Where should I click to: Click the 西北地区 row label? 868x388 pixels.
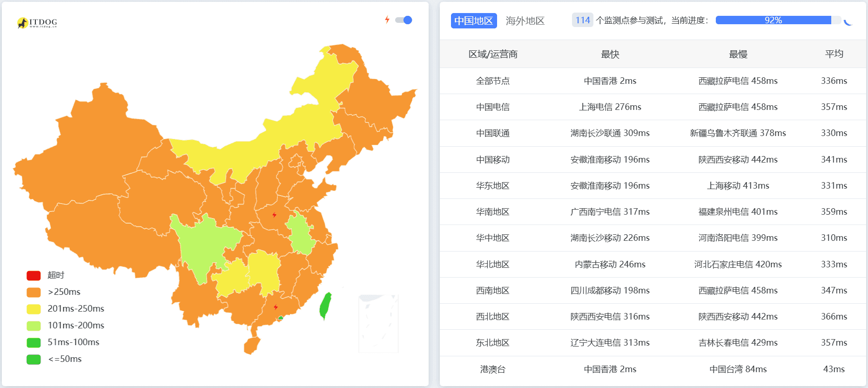(x=493, y=316)
